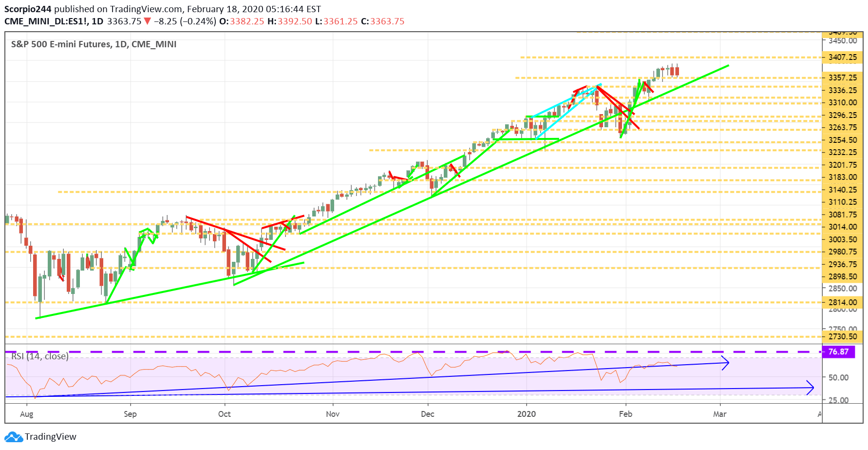Click the high price value 3392.50
Viewport: 868px width, 450px height.
pyautogui.click(x=295, y=21)
